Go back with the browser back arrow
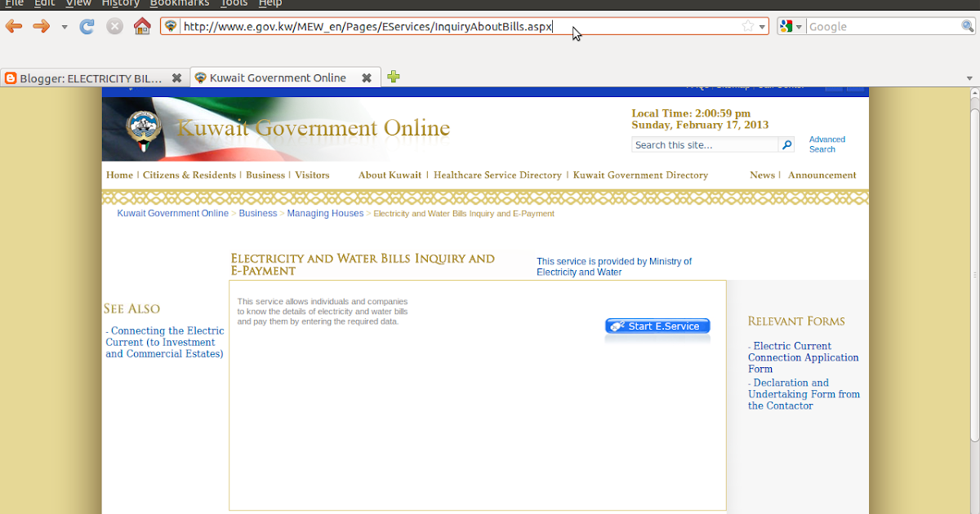This screenshot has height=514, width=980. point(14,26)
